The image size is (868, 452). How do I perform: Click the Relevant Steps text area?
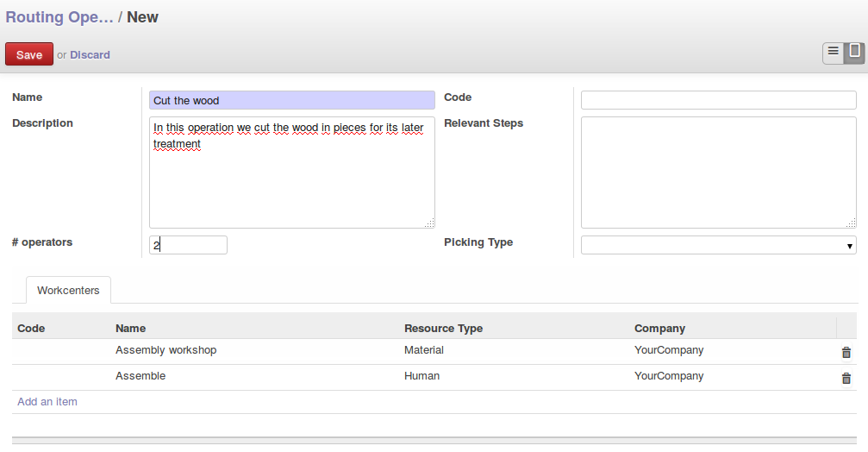click(x=718, y=173)
